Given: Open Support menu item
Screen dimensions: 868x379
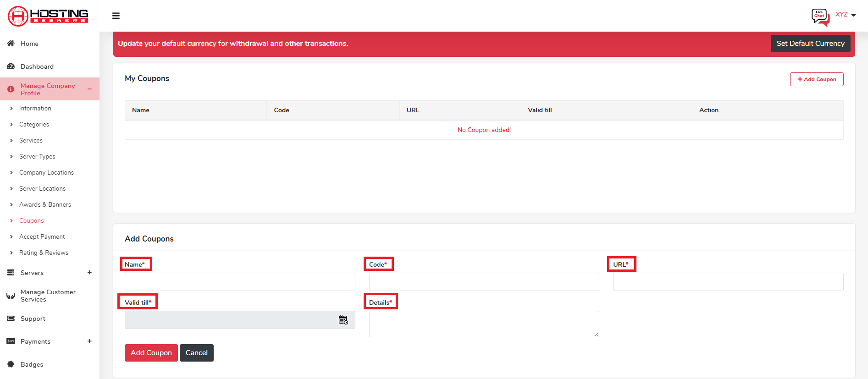Looking at the screenshot, I should 33,319.
